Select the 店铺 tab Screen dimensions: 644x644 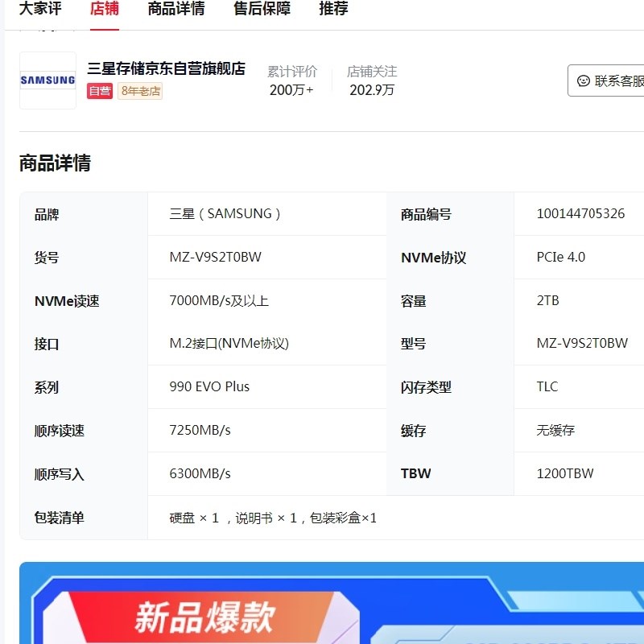(105, 8)
